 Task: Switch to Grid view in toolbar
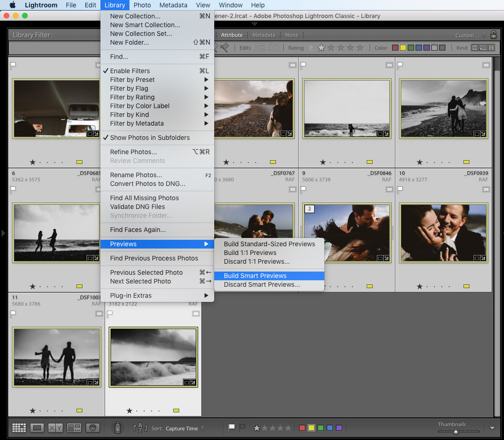19,428
